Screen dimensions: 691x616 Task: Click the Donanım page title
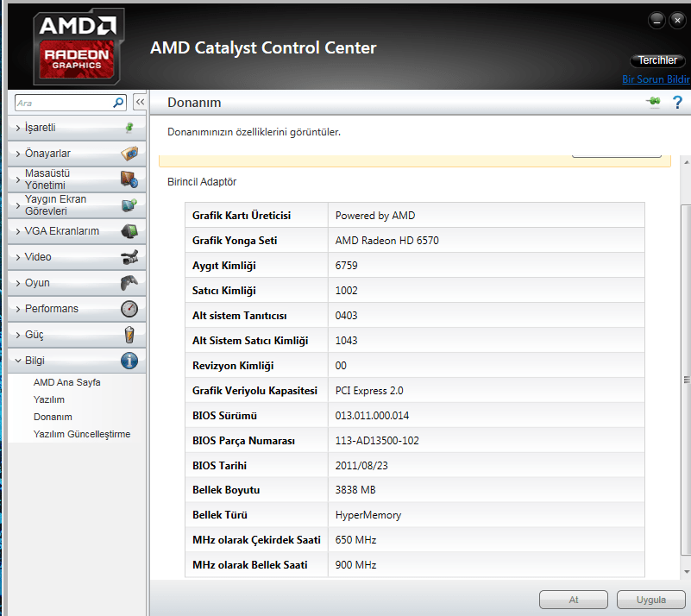194,102
